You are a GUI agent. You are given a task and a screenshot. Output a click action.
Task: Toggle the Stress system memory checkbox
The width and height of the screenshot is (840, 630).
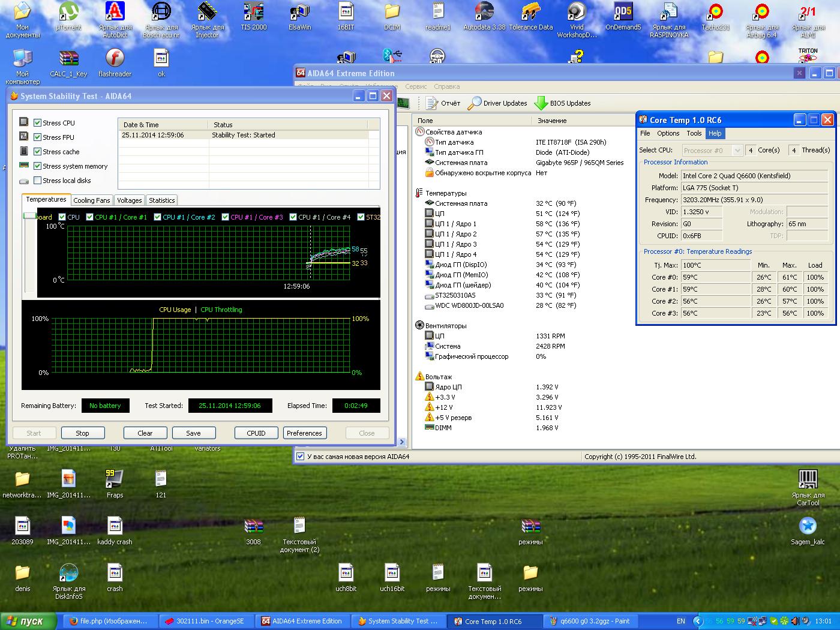tap(38, 166)
